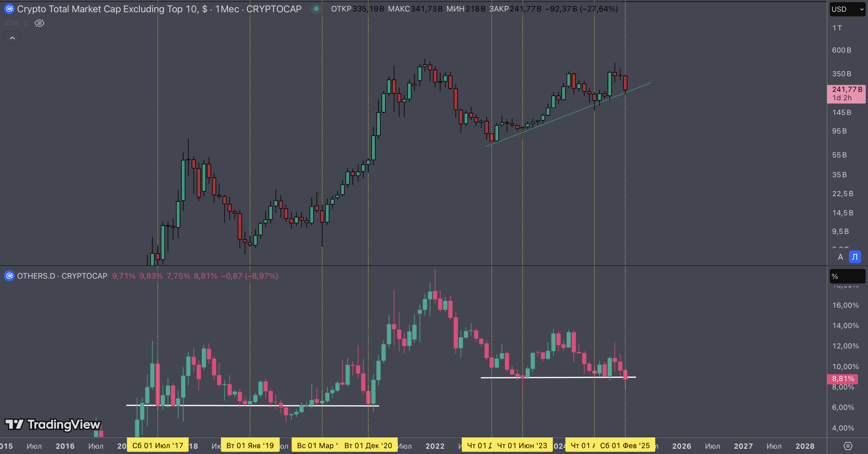Viewport: 868px width, 454px height.
Task: Click the OTHERS.D symbol logo icon
Action: pos(9,276)
